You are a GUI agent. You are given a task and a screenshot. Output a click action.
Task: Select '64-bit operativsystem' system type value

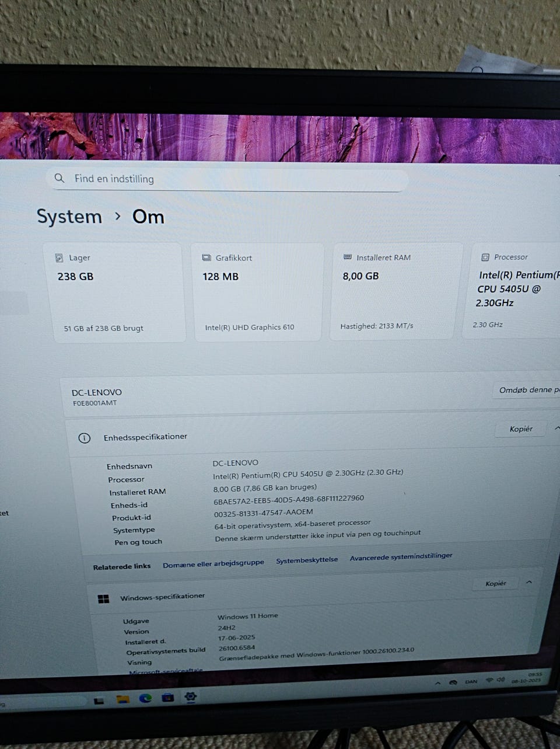[292, 524]
